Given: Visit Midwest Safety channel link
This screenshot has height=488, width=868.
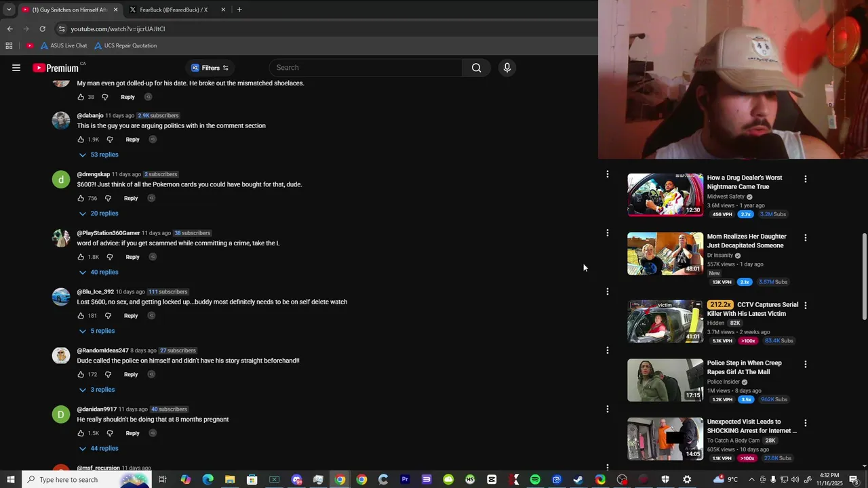Looking at the screenshot, I should [726, 197].
